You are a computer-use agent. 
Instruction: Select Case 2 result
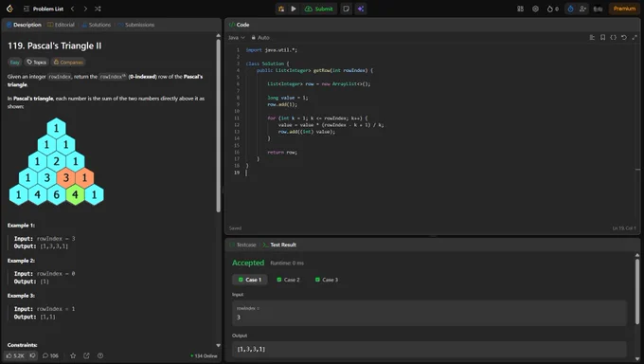point(288,280)
